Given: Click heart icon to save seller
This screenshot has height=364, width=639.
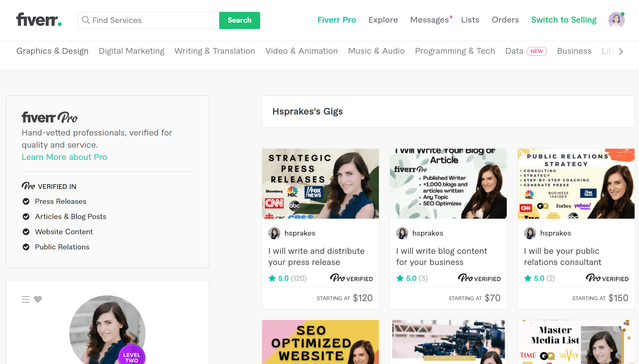Looking at the screenshot, I should pos(38,299).
